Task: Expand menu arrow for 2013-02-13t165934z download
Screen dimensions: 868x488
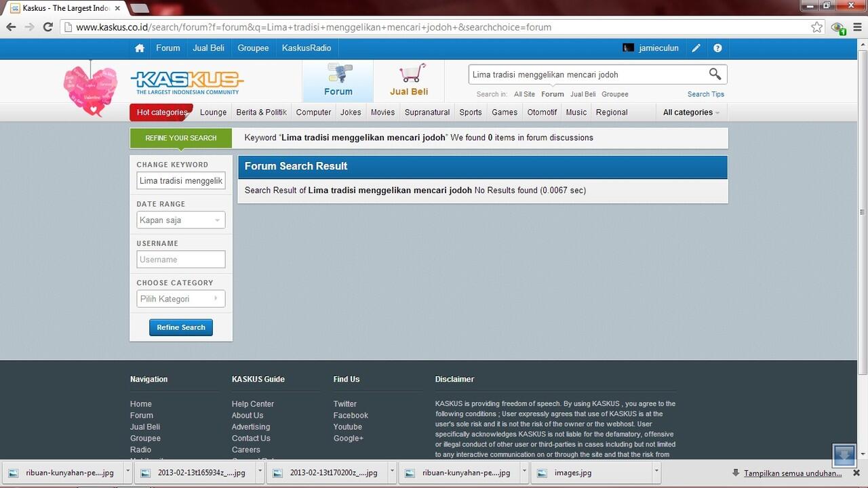Action: click(x=260, y=472)
